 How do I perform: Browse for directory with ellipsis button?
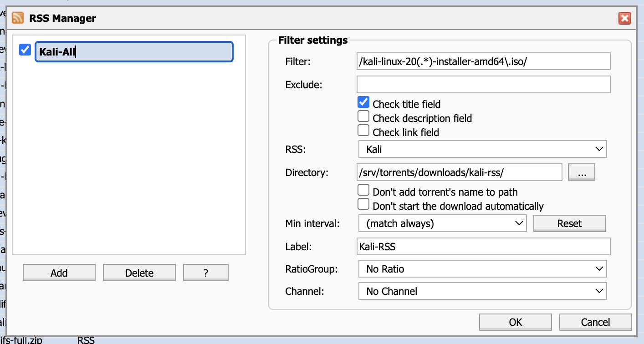(x=582, y=173)
